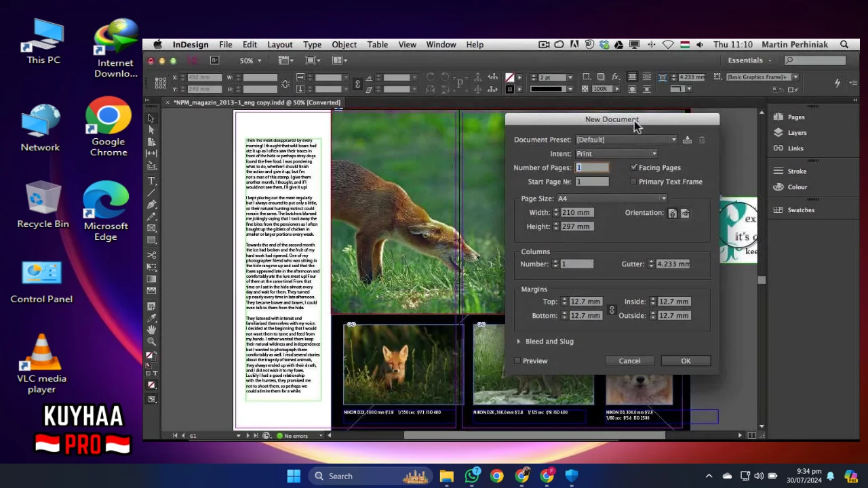The image size is (868, 488).
Task: Open the Type menu
Action: pyautogui.click(x=312, y=45)
